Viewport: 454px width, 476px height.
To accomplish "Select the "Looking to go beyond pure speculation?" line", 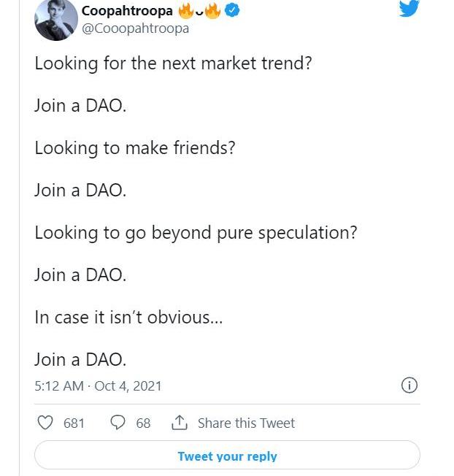I will pyautogui.click(x=196, y=232).
